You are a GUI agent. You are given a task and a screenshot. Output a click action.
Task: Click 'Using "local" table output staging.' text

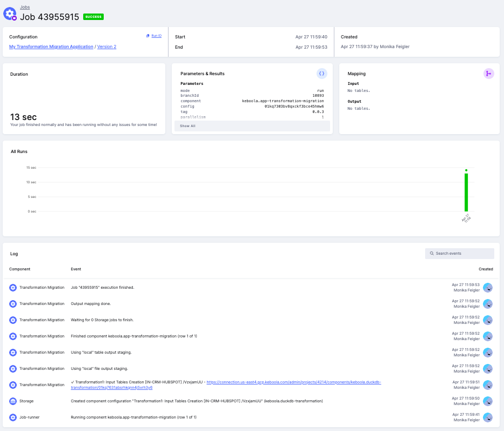[x=101, y=352]
